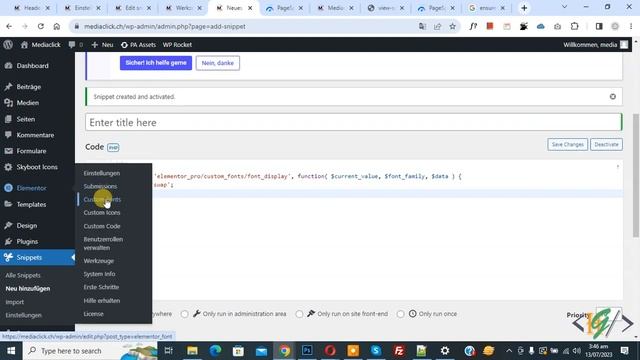Visit the Mediaclick site home
The image size is (640, 360).
click(40, 44)
